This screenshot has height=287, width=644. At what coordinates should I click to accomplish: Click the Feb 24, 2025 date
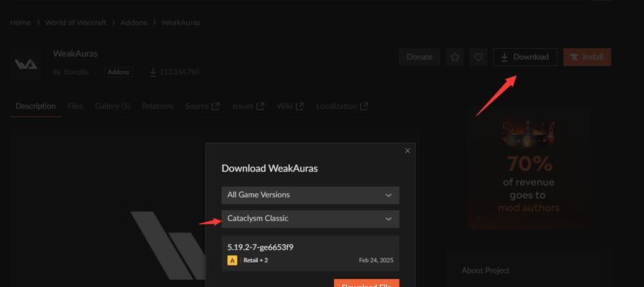[376, 260]
